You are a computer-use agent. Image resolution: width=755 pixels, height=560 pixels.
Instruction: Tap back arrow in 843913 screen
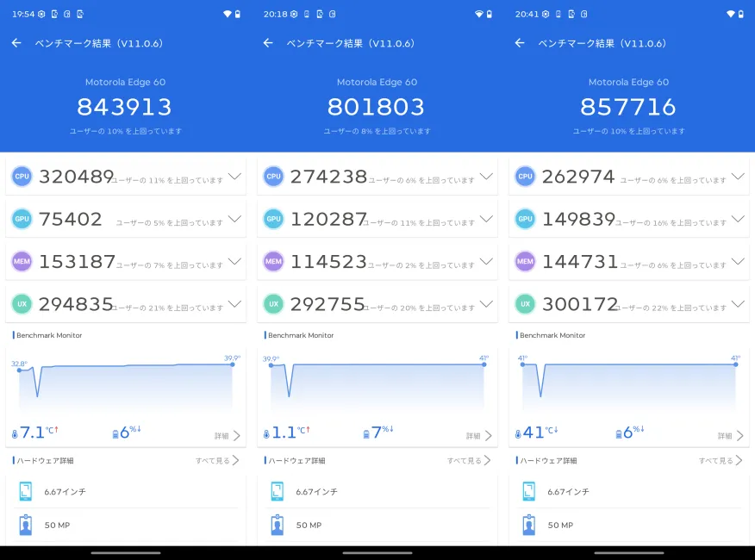click(16, 43)
